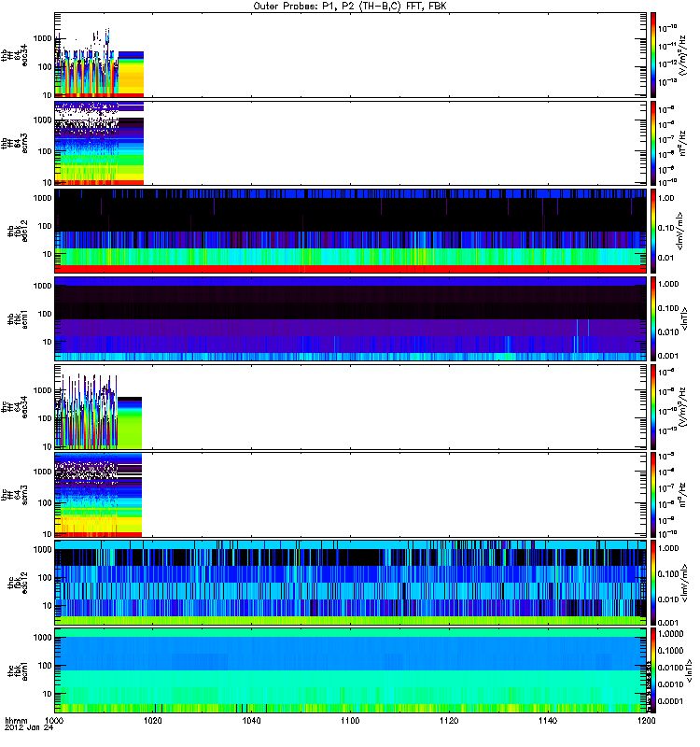The width and height of the screenshot is (700, 747).
Task: Select the thb fbk scm1 spectrogram panel
Action: tap(351, 318)
